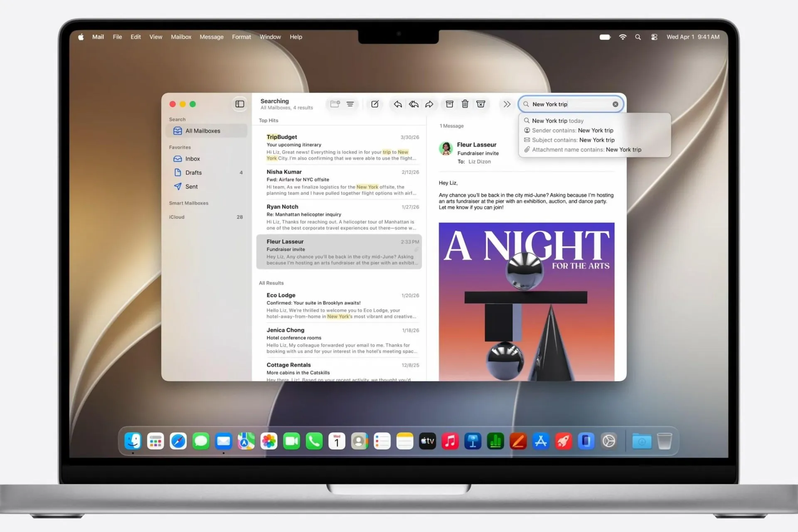Open the Mail application menu

tap(98, 37)
